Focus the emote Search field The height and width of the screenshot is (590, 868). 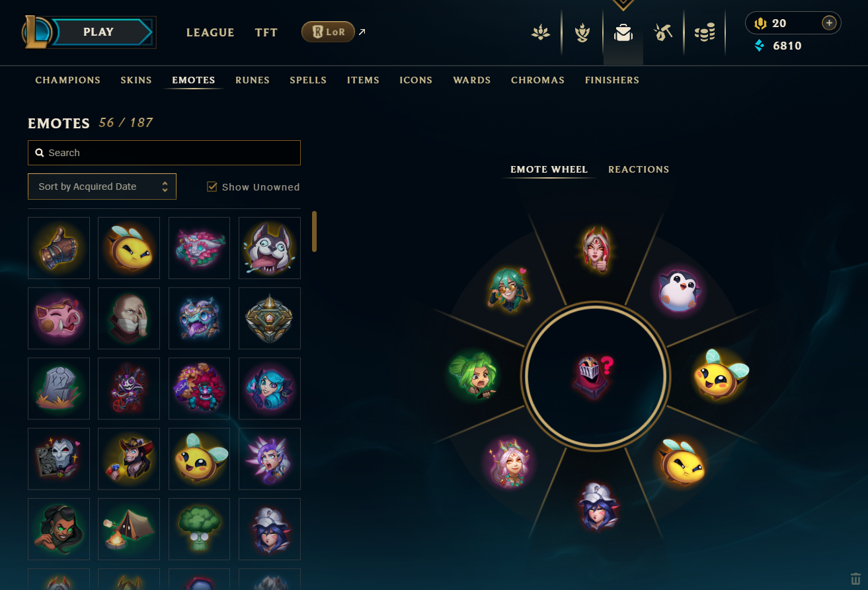click(x=164, y=153)
